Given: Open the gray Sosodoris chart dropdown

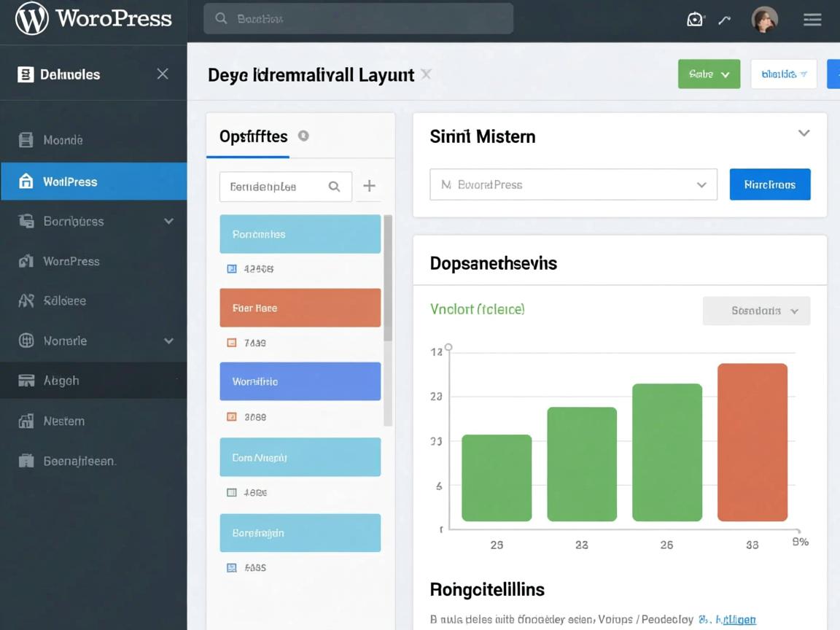Looking at the screenshot, I should [756, 311].
